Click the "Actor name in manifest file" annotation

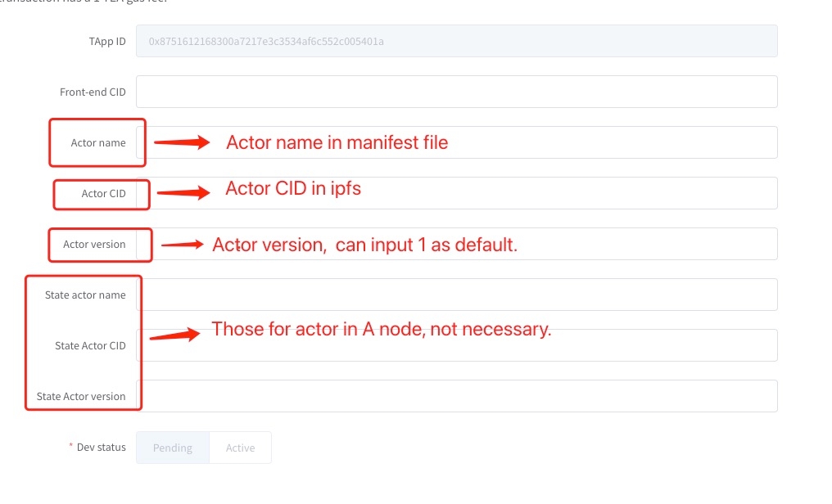[337, 142]
